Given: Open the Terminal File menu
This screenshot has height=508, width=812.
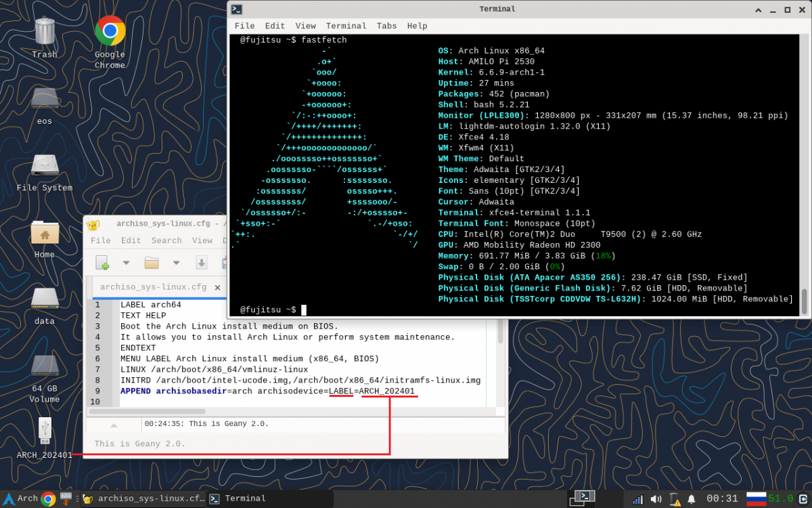Looking at the screenshot, I should coord(244,26).
